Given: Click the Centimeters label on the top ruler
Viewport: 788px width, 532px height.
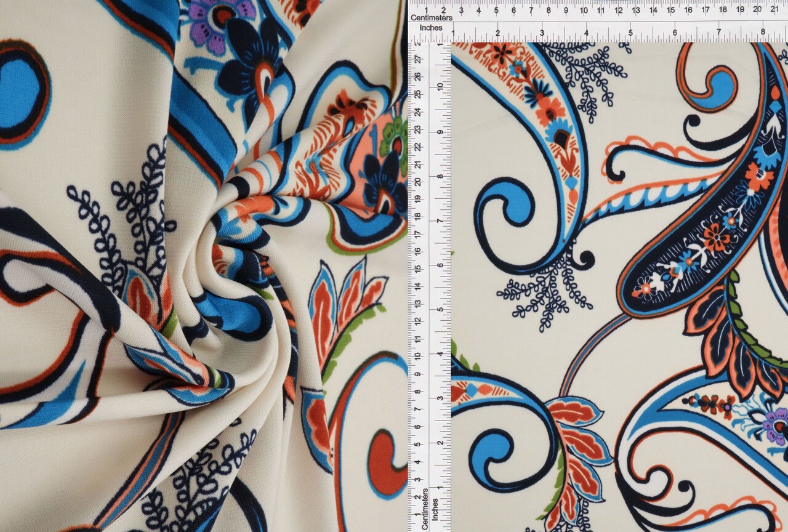Looking at the screenshot, I should (432, 19).
